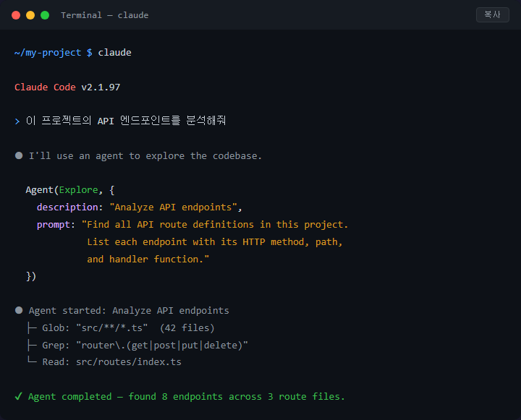Click 'Agent completed — found 8 endpoints' line
The width and height of the screenshot is (521, 420).
(187, 396)
